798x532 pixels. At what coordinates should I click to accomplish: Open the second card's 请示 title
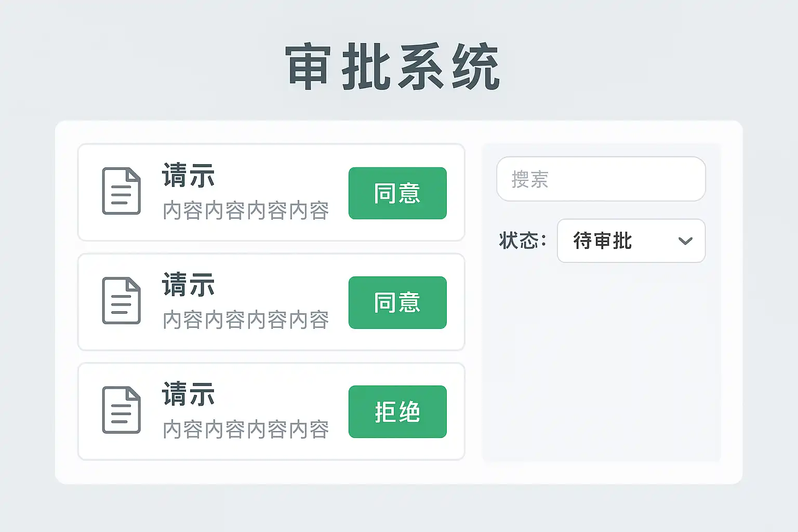[188, 285]
